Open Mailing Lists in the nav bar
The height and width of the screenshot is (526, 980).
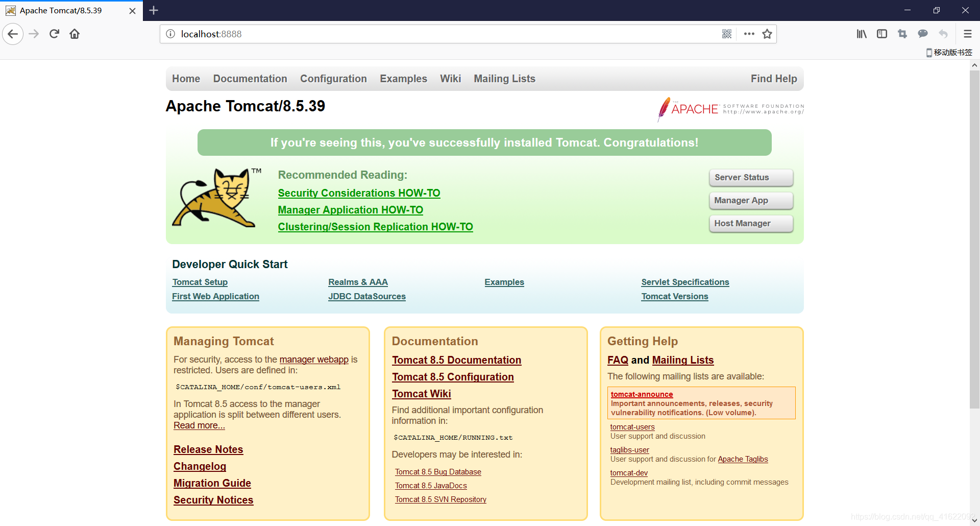pyautogui.click(x=504, y=79)
